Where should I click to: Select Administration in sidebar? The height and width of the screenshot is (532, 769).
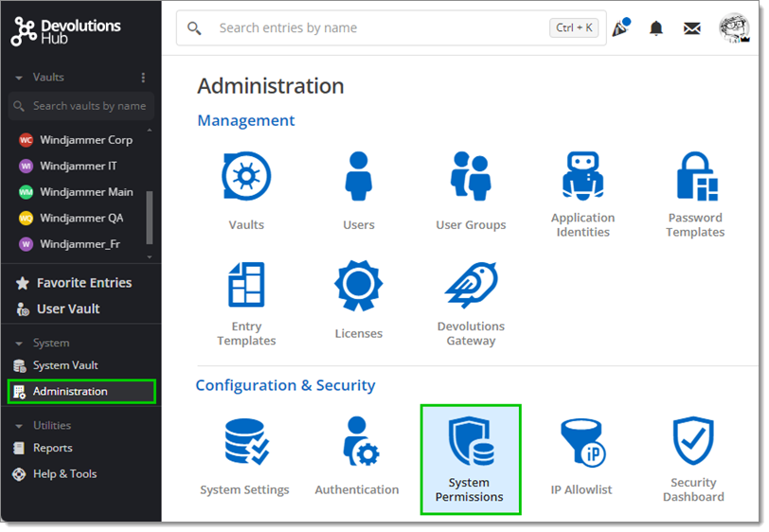click(x=81, y=391)
